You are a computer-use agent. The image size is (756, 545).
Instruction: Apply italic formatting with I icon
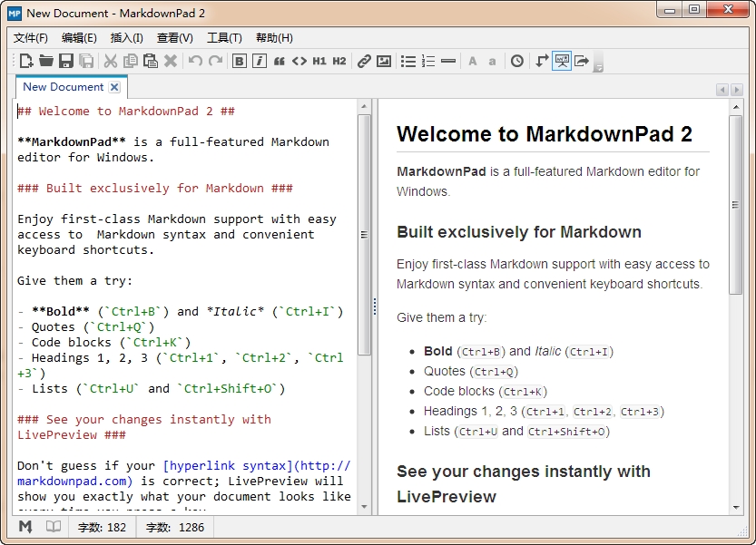coord(260,61)
